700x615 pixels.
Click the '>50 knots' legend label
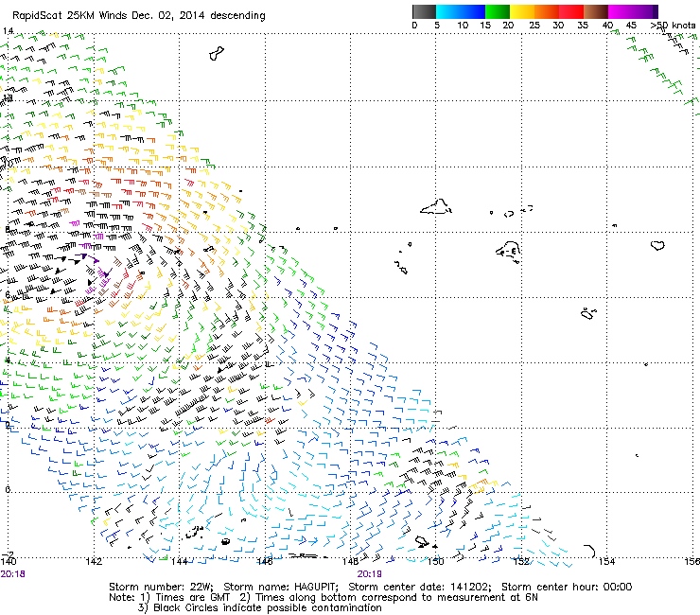[x=673, y=26]
